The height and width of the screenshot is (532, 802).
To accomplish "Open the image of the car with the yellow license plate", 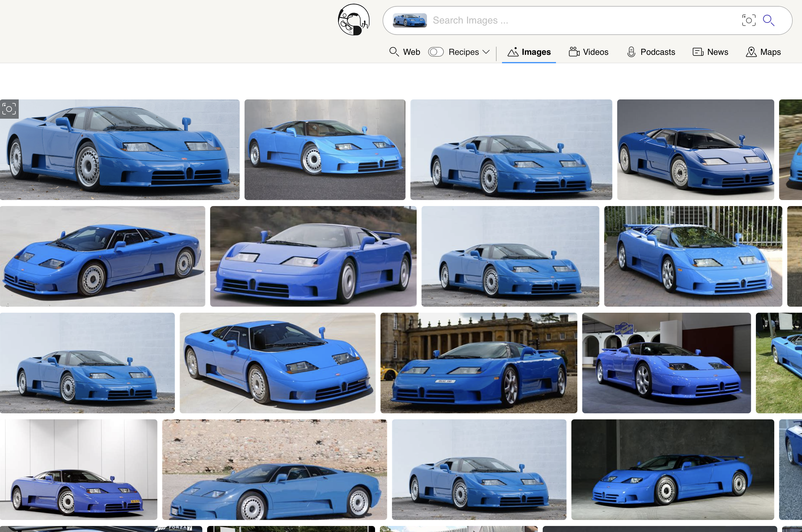I will coord(78,469).
